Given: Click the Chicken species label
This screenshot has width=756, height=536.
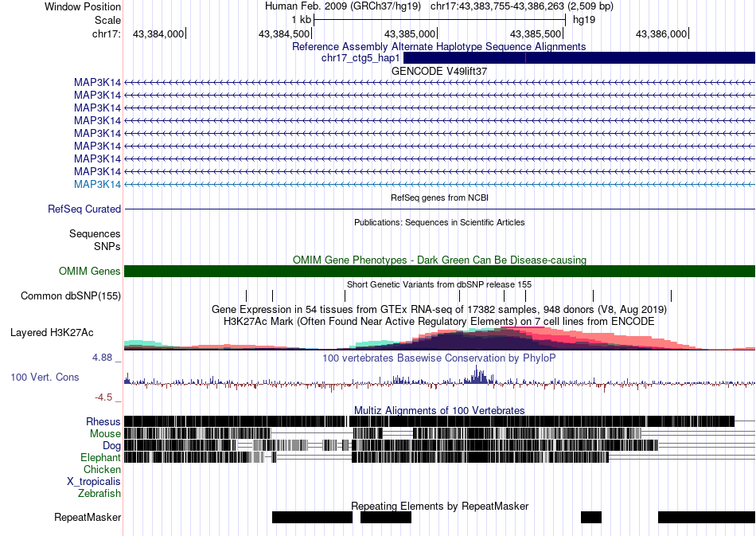Looking at the screenshot, I should tap(102, 469).
